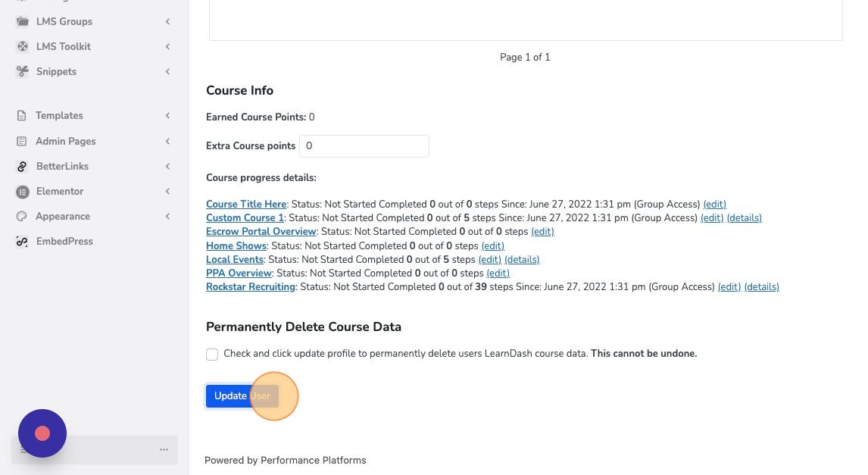Click the LMS Toolkit icon
Viewport: 868px width, 475px height.
pos(22,46)
